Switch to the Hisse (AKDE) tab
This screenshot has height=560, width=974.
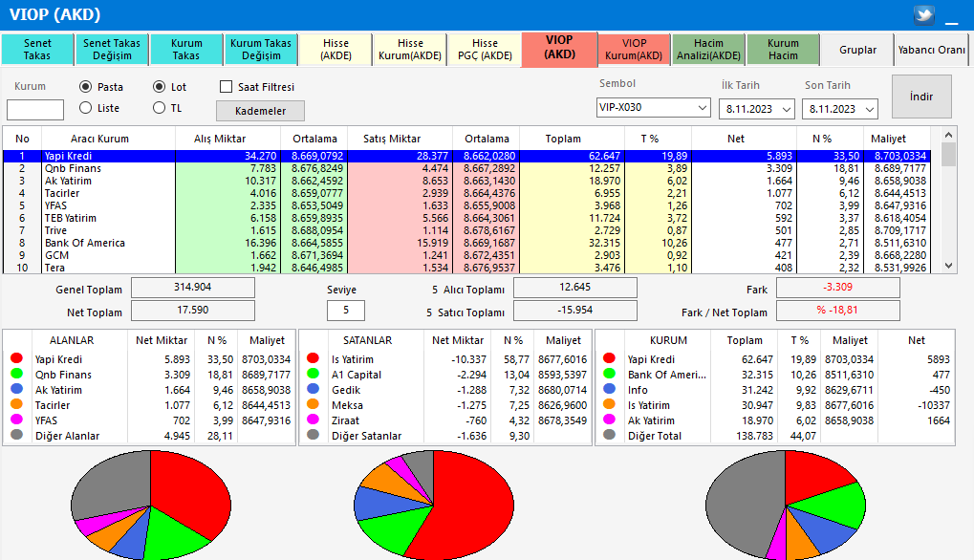click(x=336, y=50)
